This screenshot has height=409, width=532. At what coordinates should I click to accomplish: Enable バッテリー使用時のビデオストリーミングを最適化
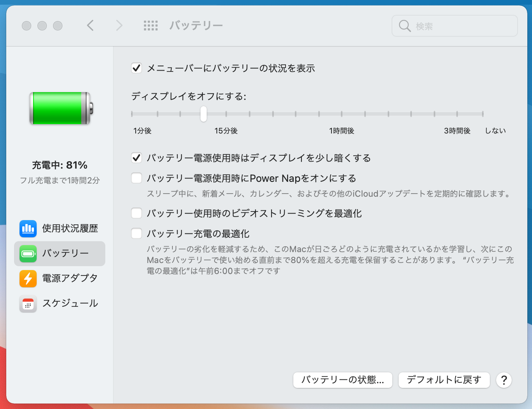tap(137, 213)
